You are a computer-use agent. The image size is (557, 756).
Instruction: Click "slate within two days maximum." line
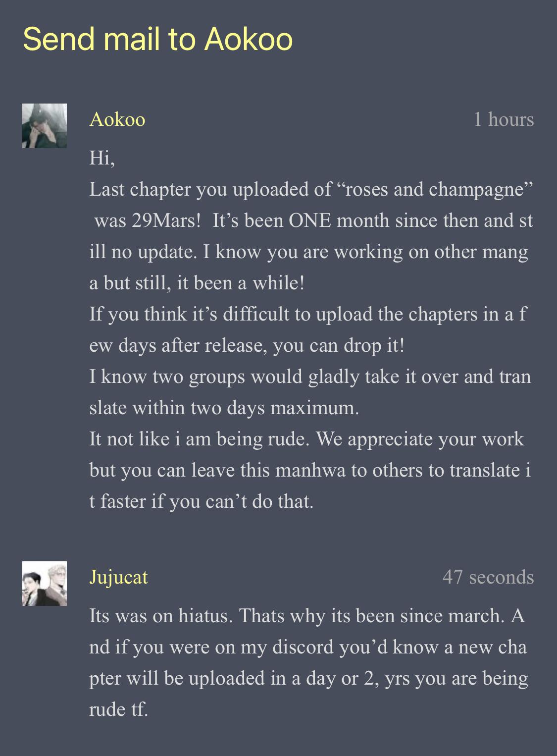[x=224, y=408]
